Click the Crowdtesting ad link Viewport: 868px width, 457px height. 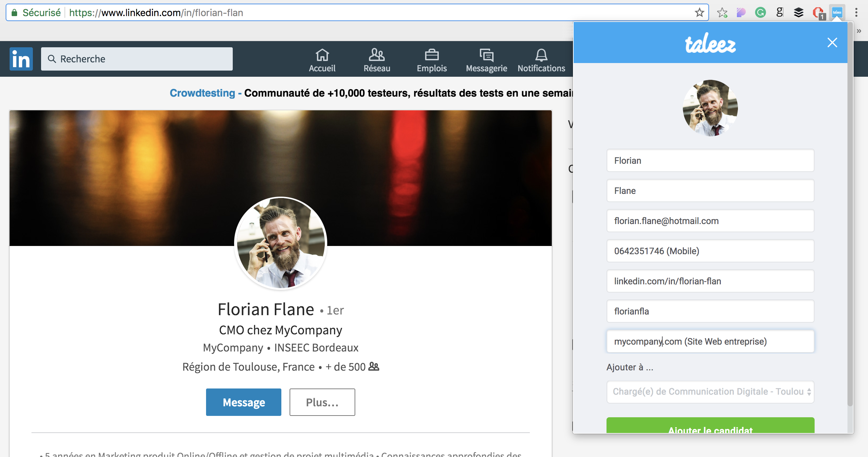(x=202, y=93)
